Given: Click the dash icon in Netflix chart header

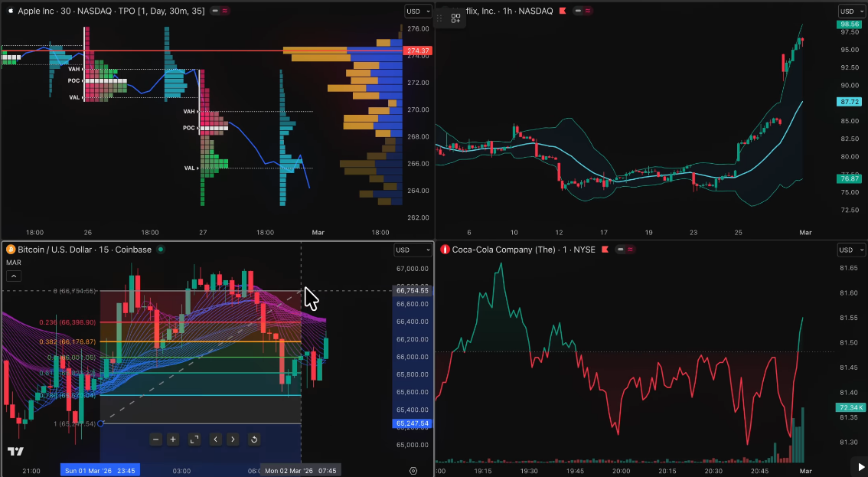Looking at the screenshot, I should [578, 11].
